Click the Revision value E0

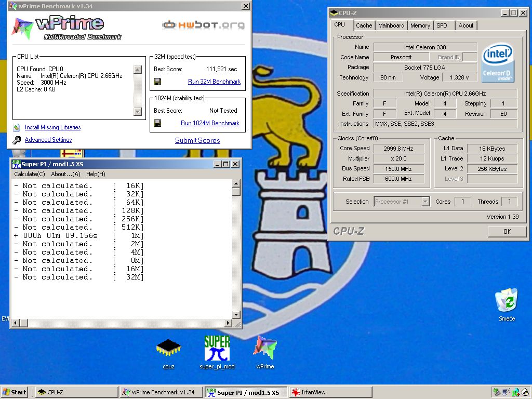[504, 114]
